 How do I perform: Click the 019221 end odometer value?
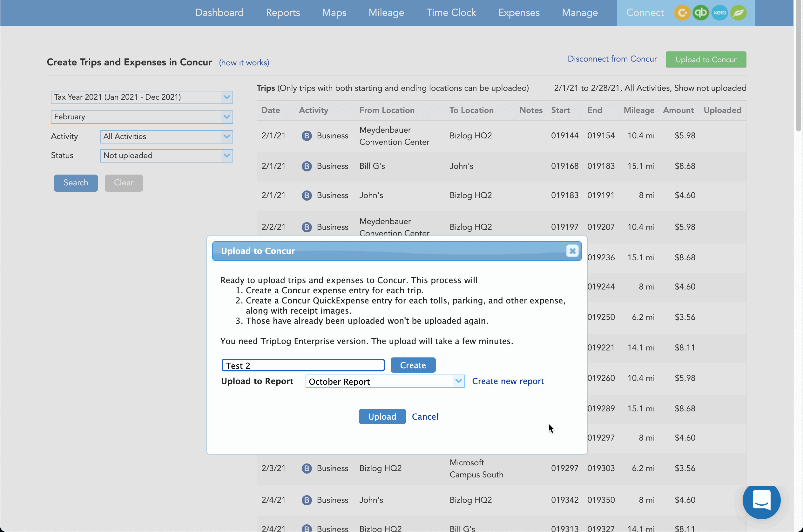coord(601,348)
